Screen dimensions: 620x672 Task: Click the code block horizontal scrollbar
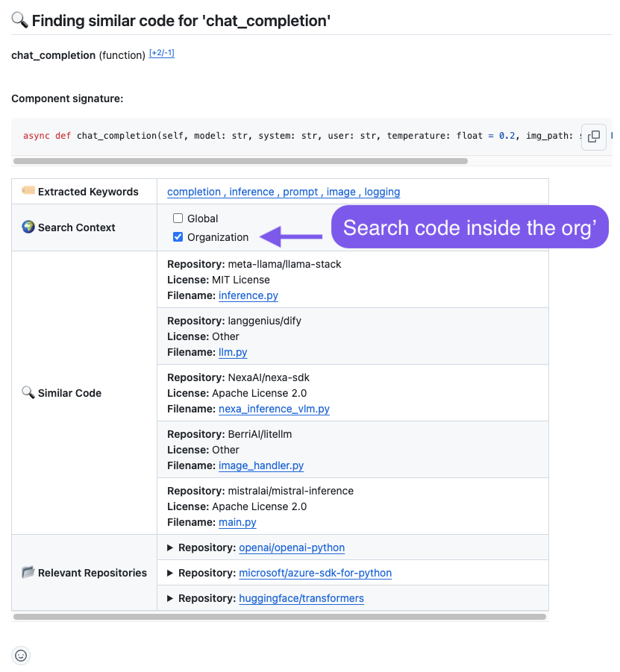(240, 161)
